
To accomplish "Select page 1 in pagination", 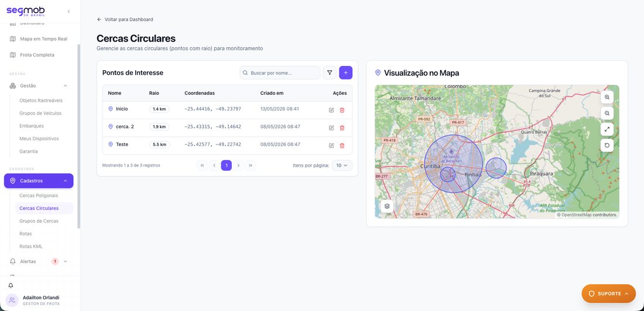I will (227, 165).
